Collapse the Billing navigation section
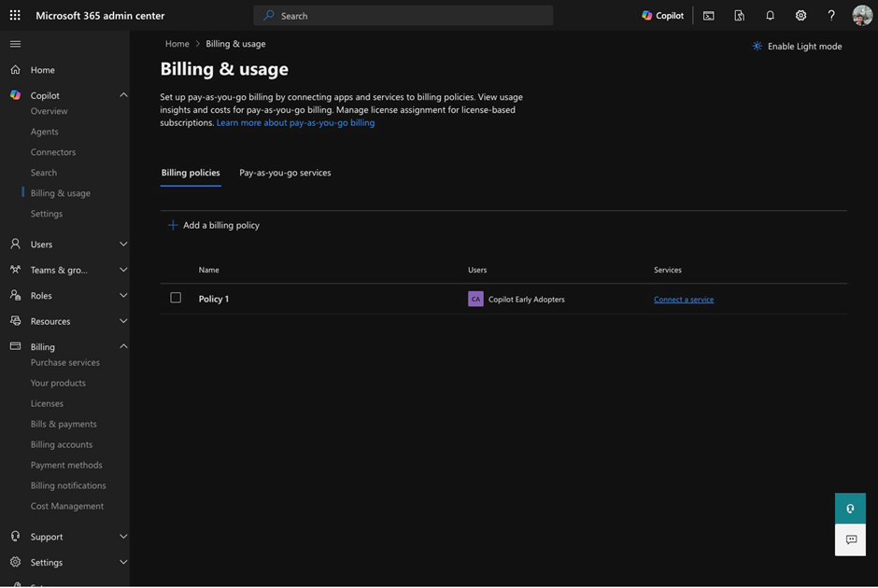 coord(123,346)
